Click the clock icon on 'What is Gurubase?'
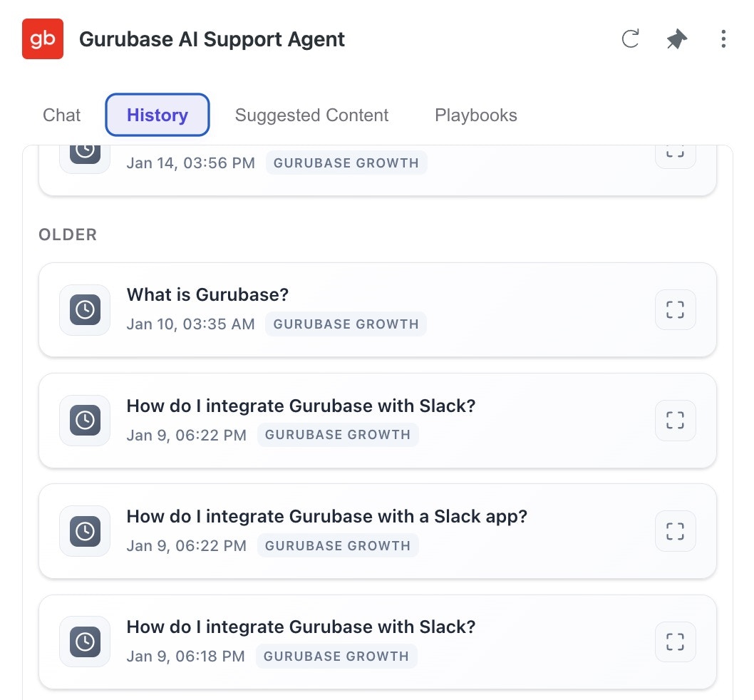Image resolution: width=754 pixels, height=700 pixels. (84, 309)
